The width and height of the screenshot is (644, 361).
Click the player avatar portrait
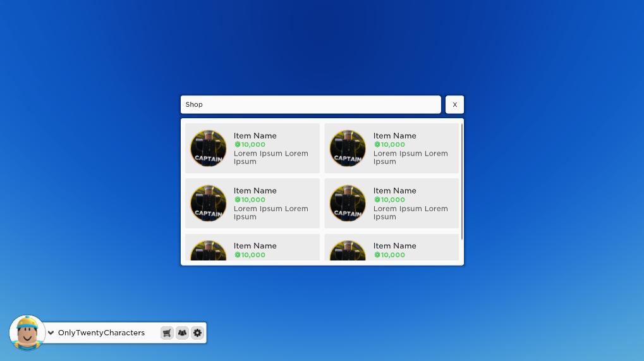(27, 333)
